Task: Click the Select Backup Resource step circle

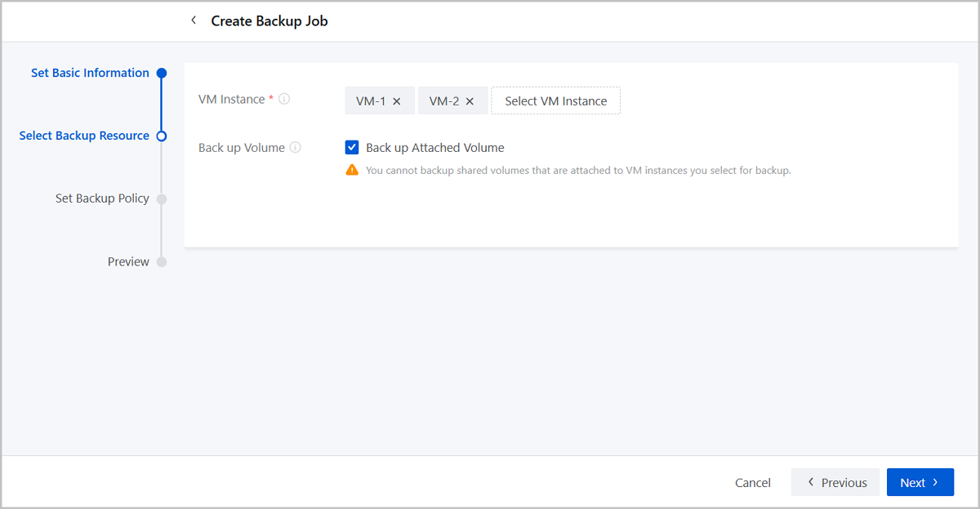Action: 162,136
